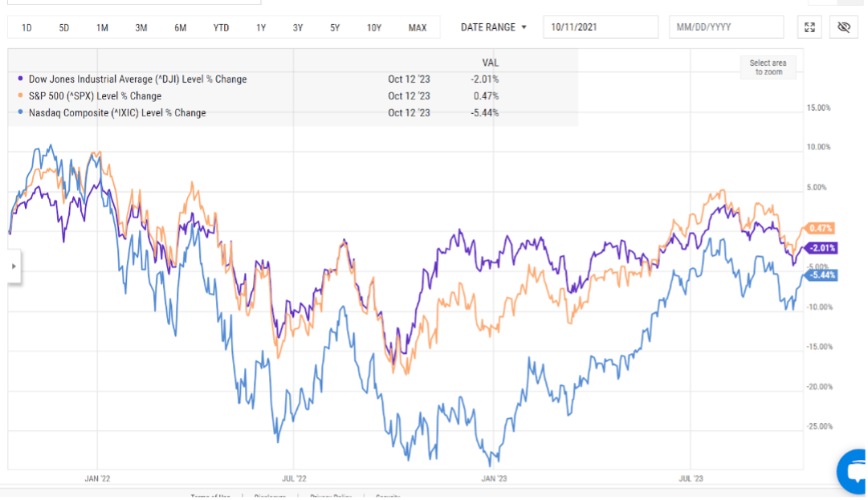Click the Select area to zoom button
Image resolution: width=868 pixels, height=500 pixels.
click(768, 67)
